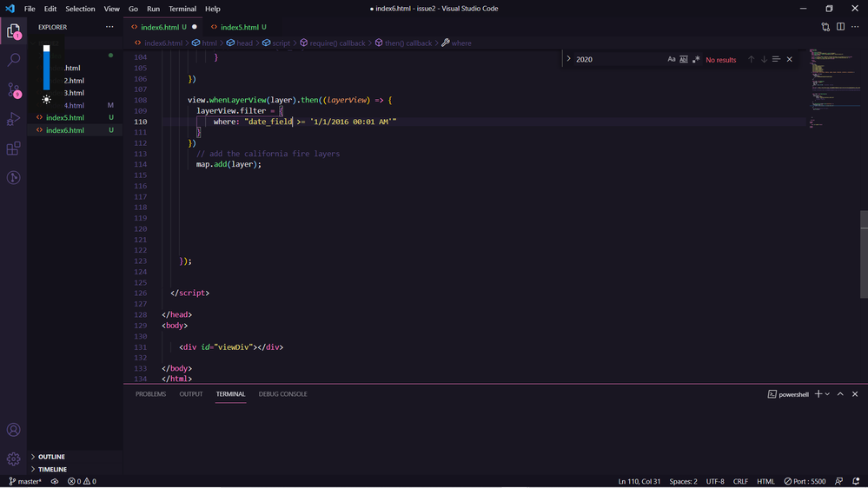Image resolution: width=868 pixels, height=488 pixels.
Task: Select the TERMINAL panel tab
Action: (x=230, y=394)
